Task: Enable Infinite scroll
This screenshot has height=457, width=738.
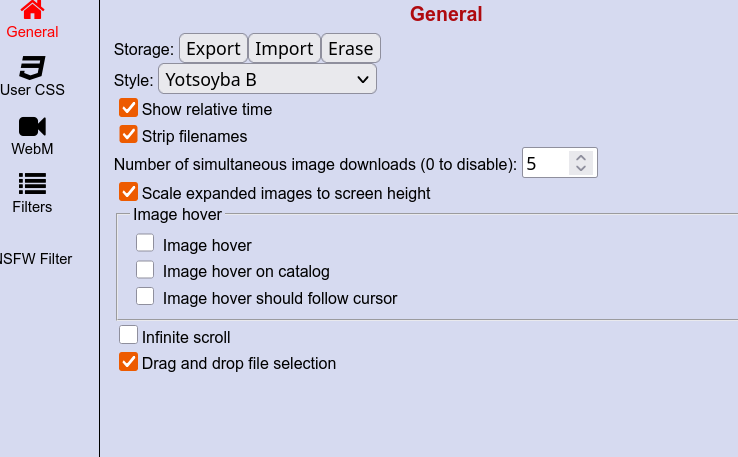Action: tap(128, 336)
